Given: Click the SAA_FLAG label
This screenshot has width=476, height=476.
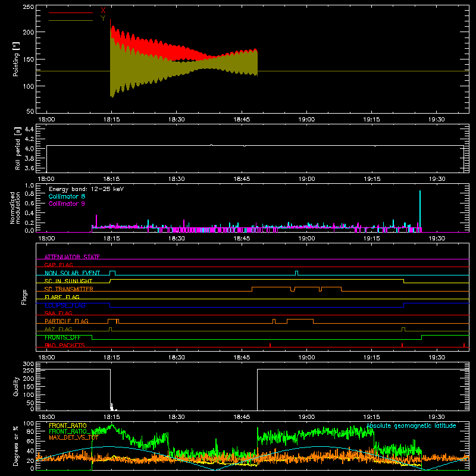Looking at the screenshot, I should (58, 313).
